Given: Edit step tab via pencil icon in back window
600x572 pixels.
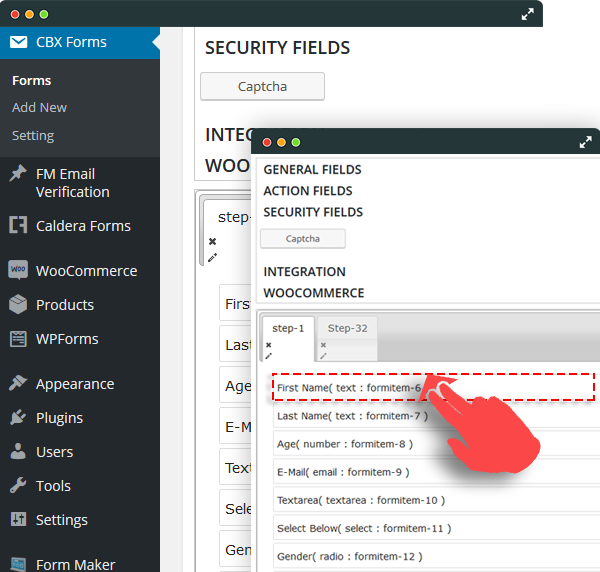Looking at the screenshot, I should [x=212, y=257].
